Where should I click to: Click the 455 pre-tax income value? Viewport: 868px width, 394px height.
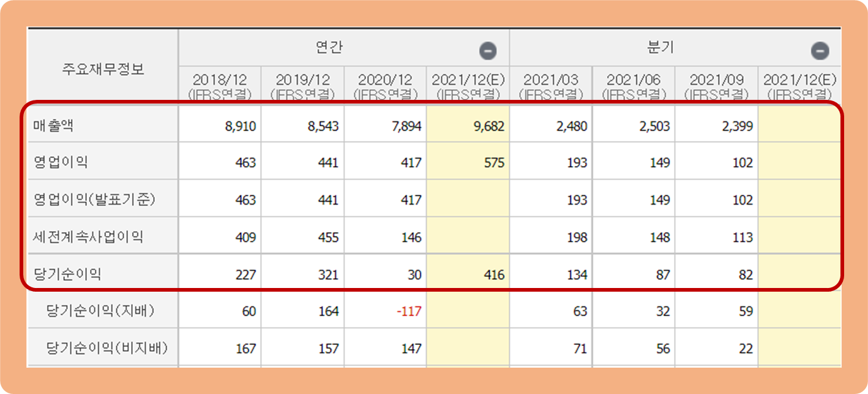pos(328,237)
